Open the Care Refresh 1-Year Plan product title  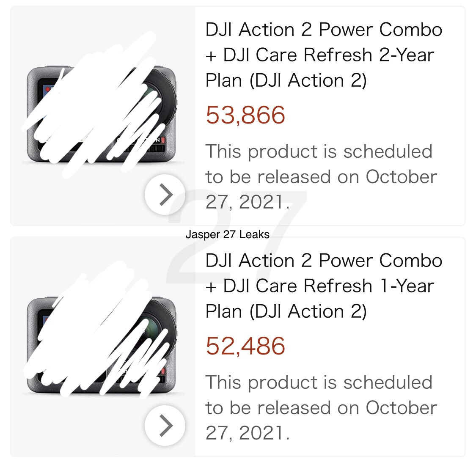coord(324,286)
